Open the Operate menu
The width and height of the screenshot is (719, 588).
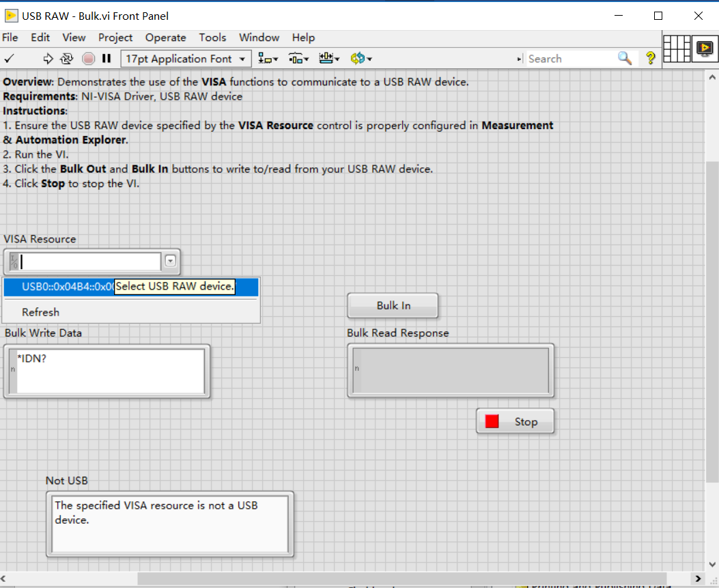165,38
